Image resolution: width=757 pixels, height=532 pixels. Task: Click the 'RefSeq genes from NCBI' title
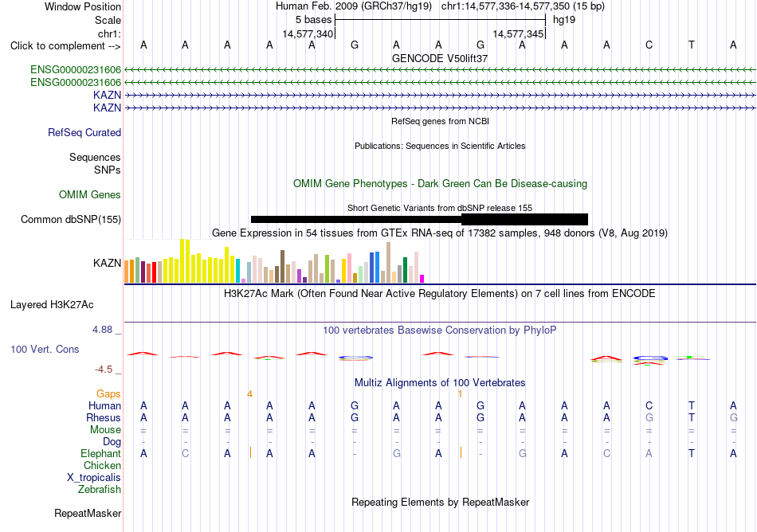[441, 122]
